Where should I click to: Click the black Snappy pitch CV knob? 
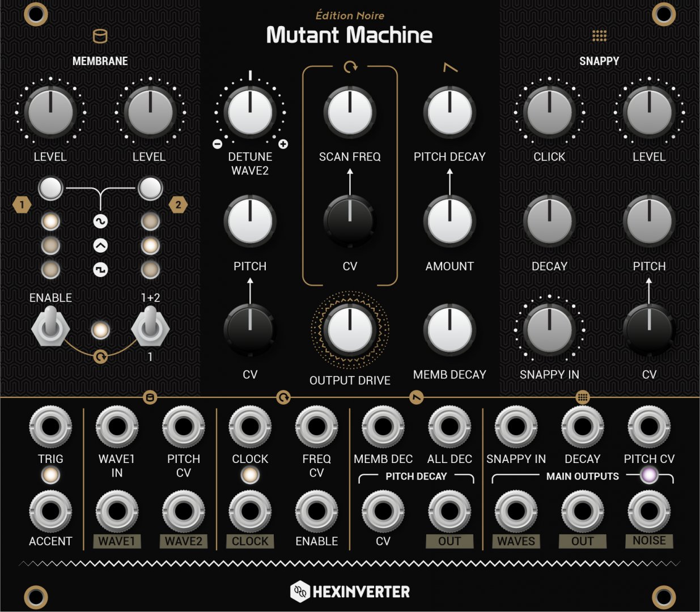[x=649, y=330]
